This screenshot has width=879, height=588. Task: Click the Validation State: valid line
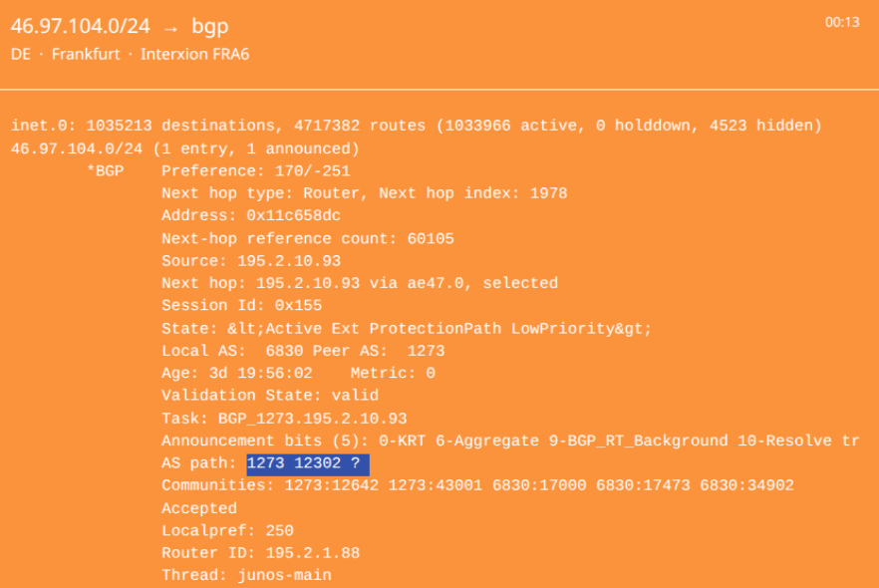point(270,396)
